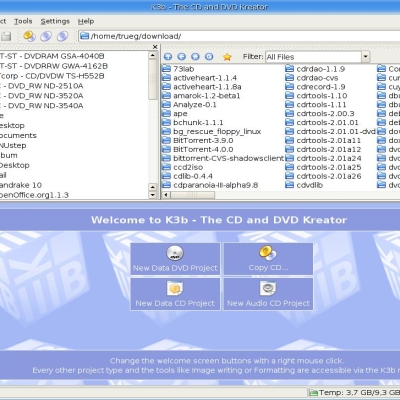Click the folder icon next to 73lab
This screenshot has height=400, width=400.
pos(166,69)
